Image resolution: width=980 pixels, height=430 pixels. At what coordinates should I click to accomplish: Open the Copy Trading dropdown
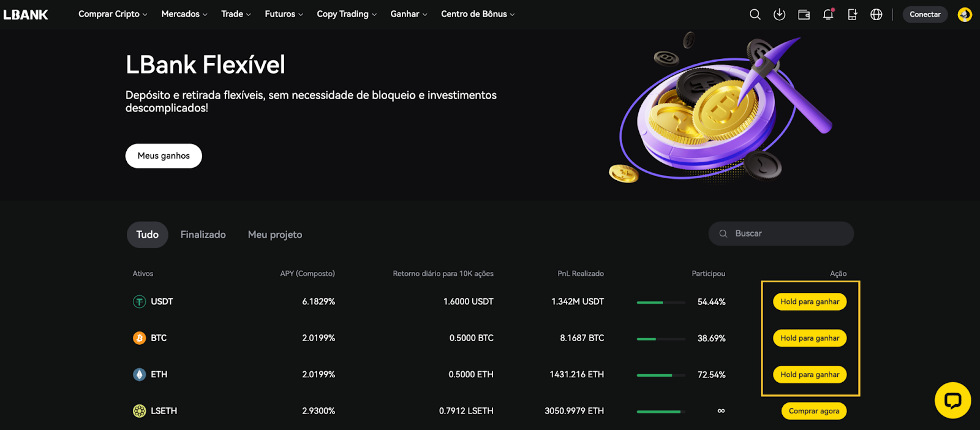(x=347, y=14)
